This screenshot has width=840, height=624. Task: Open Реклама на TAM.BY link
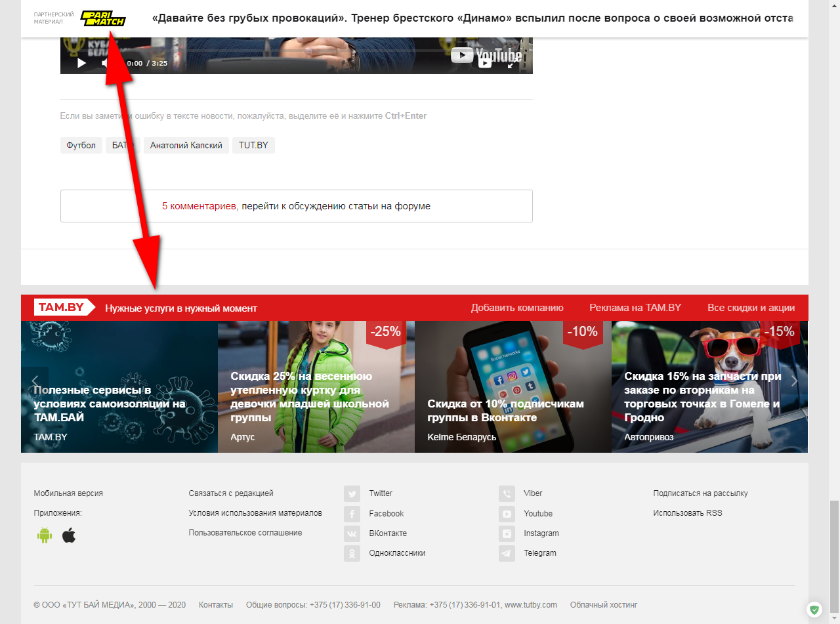pos(635,308)
